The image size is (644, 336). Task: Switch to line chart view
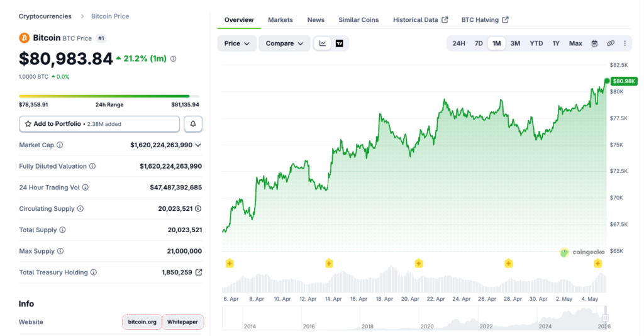(323, 43)
